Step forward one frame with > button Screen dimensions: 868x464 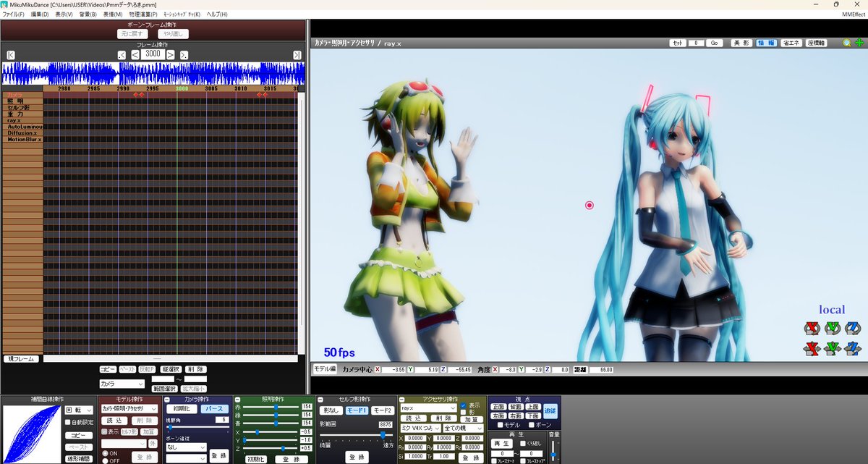pos(171,55)
